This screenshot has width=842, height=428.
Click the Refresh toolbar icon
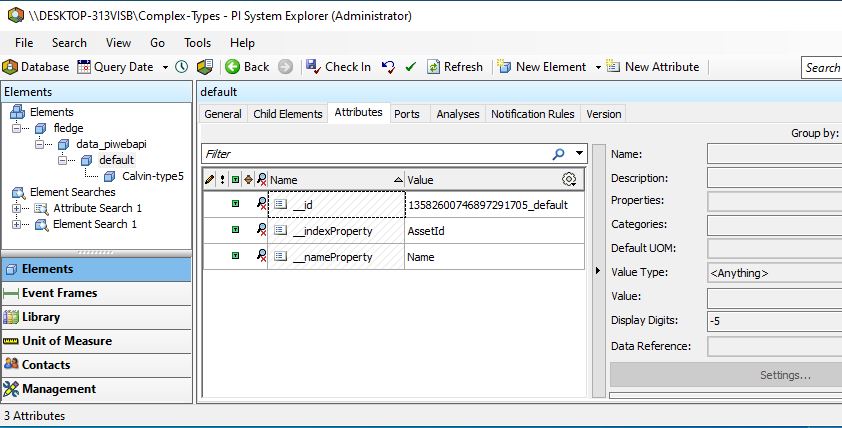[434, 67]
